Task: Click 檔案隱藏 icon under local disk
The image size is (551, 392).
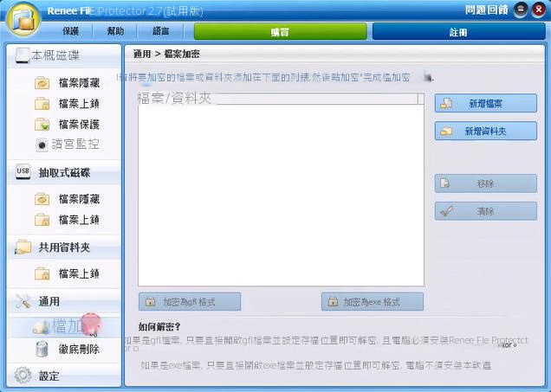Action: tap(42, 83)
